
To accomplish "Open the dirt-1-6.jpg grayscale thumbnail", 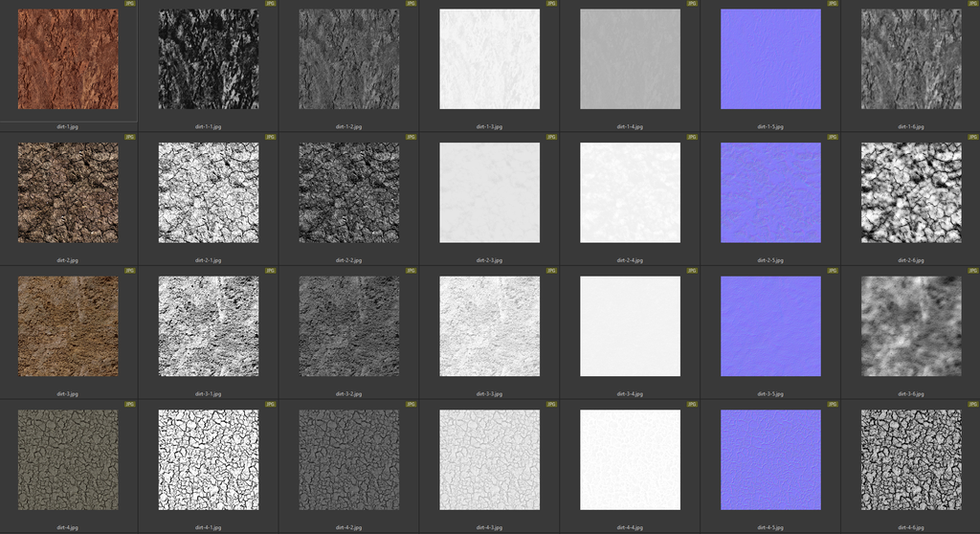I will pos(910,59).
